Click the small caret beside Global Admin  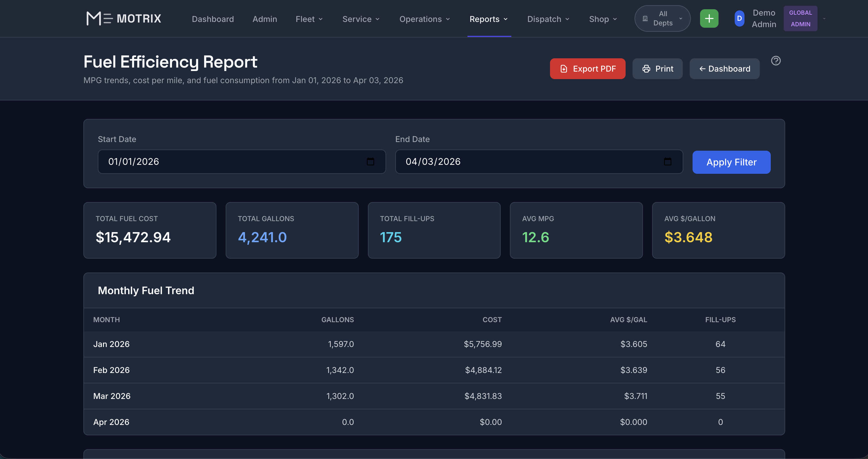824,18
